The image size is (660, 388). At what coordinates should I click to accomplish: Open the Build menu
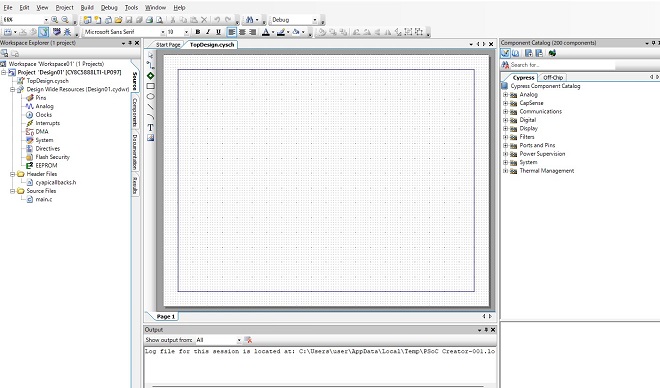click(x=87, y=8)
